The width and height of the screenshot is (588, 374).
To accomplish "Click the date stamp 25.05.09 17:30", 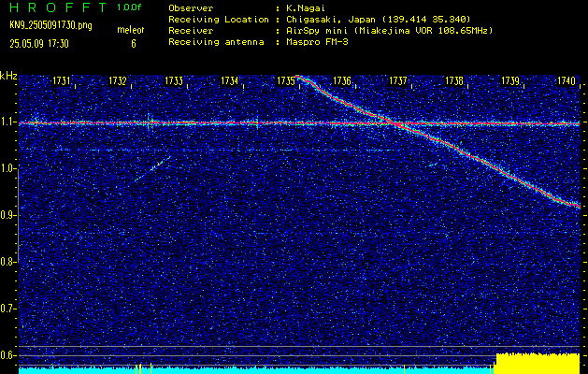I will point(39,44).
